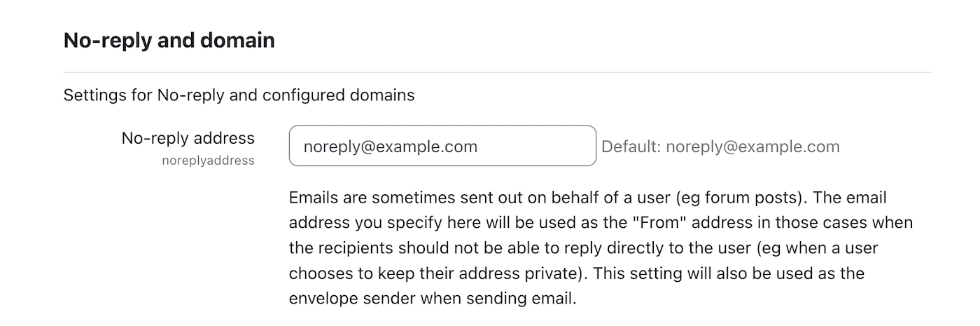Click "Settings for No-reply and configured domains" text
This screenshot has width=980, height=326.
point(239,95)
